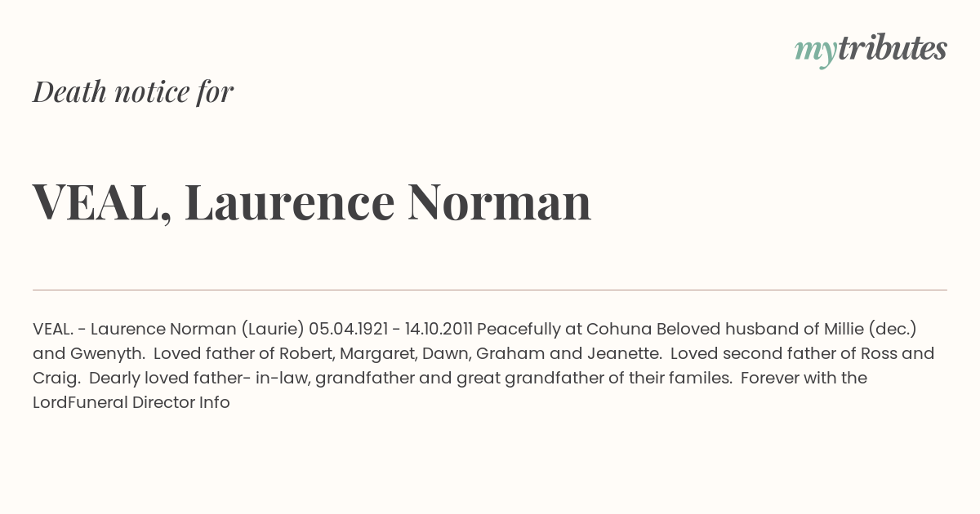Select the "Death notice for" heading

click(x=133, y=92)
